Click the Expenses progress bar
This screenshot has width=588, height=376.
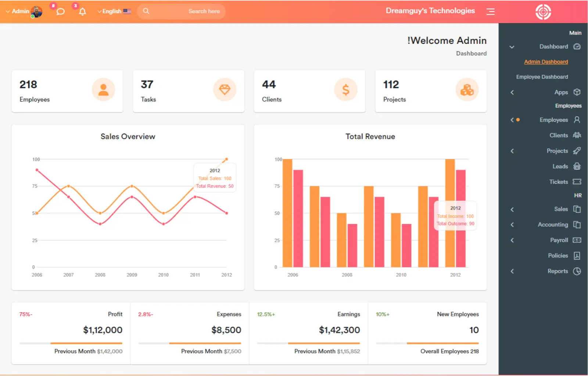point(190,343)
